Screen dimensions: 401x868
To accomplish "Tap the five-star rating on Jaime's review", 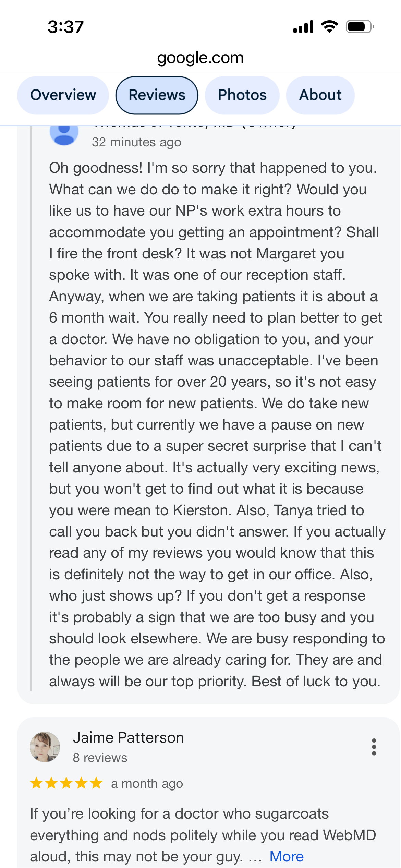I will tap(66, 783).
